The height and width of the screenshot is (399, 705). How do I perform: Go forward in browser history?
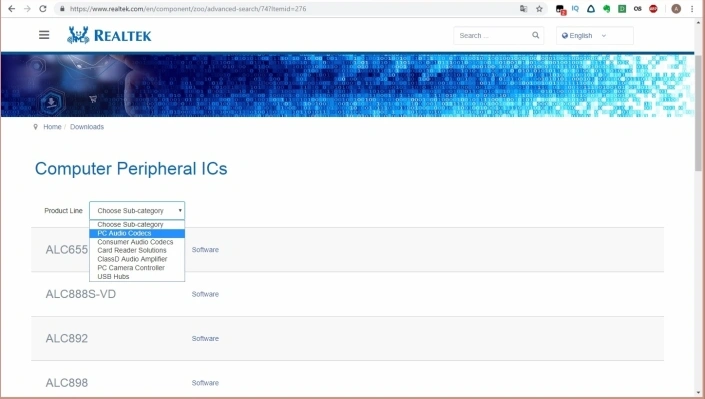(27, 9)
